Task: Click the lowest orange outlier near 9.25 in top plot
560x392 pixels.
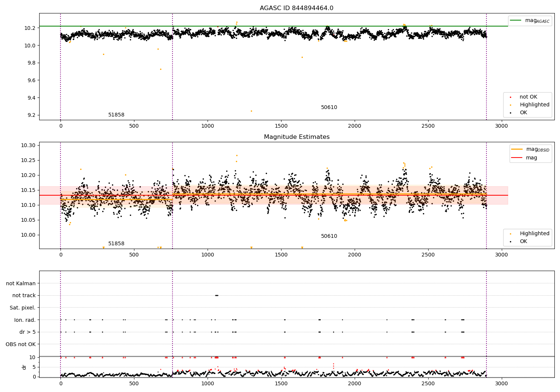Action: 251,111
